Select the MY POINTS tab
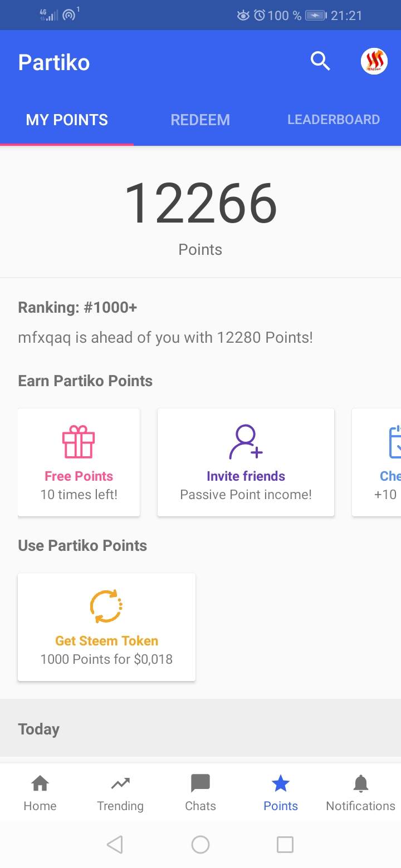The image size is (401, 868). (x=67, y=120)
